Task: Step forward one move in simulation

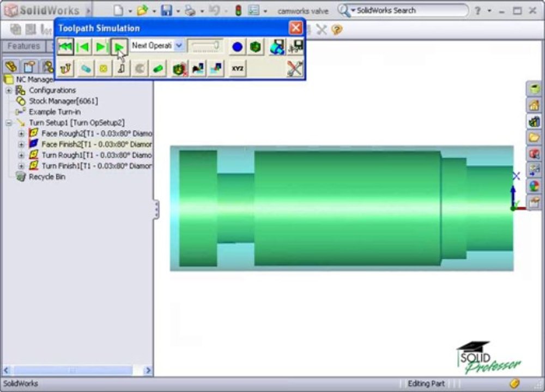Action: (101, 46)
